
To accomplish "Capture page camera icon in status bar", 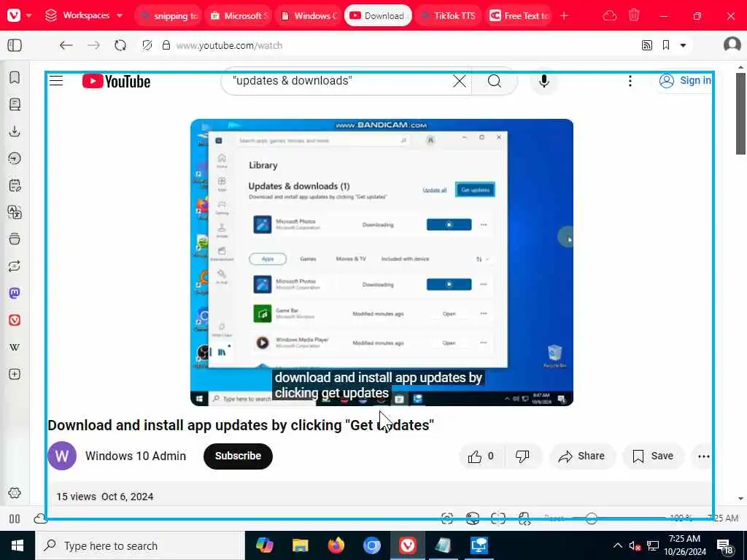I will [x=447, y=518].
